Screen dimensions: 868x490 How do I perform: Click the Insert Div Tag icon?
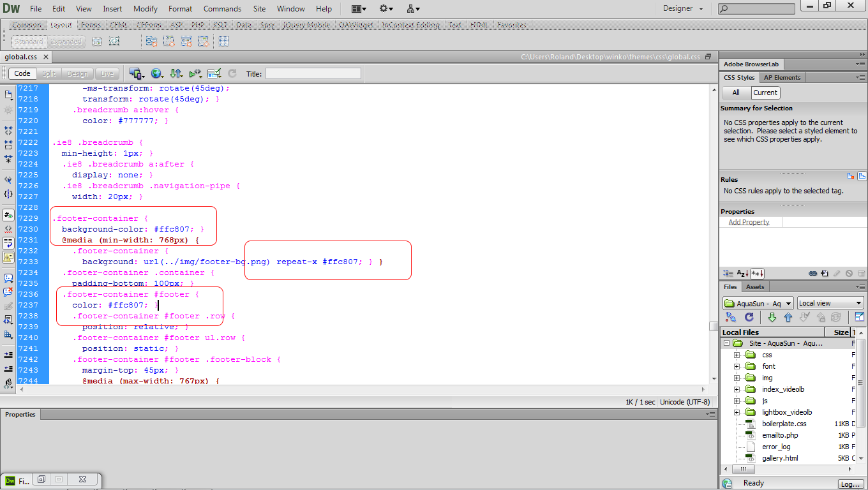[x=97, y=41]
